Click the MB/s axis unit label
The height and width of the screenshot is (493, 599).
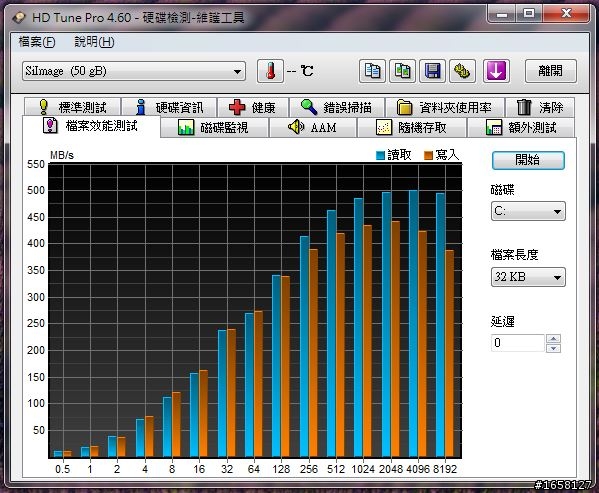point(62,155)
